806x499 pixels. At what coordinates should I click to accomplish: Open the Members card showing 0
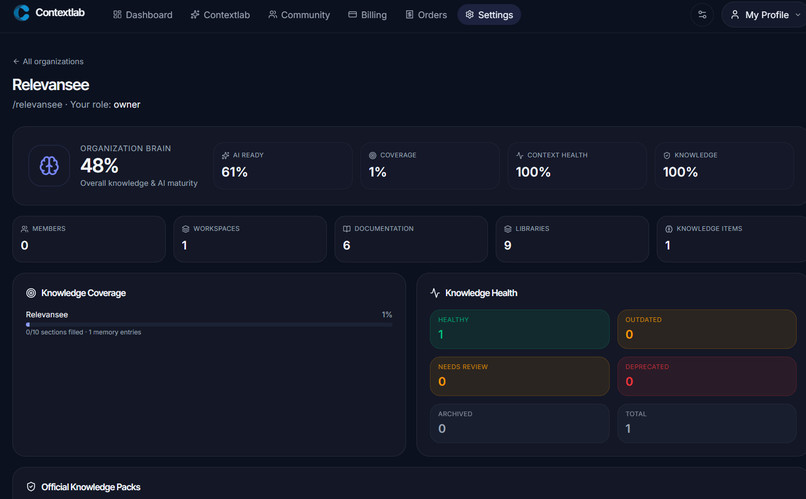89,239
